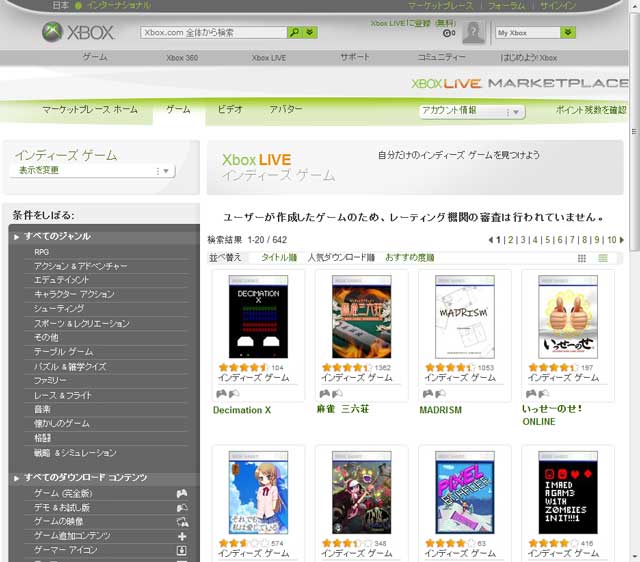This screenshot has width=640, height=562.
Task: Click the gamerscore G icon
Action: pos(447,33)
